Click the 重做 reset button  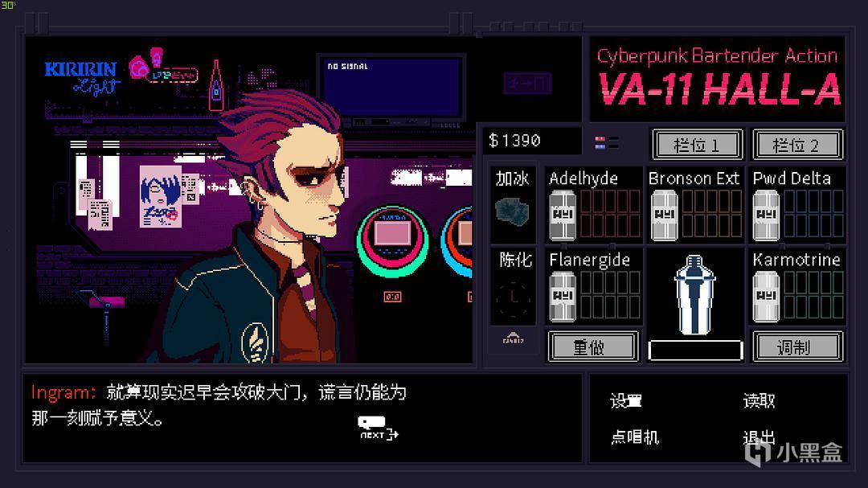pyautogui.click(x=593, y=347)
